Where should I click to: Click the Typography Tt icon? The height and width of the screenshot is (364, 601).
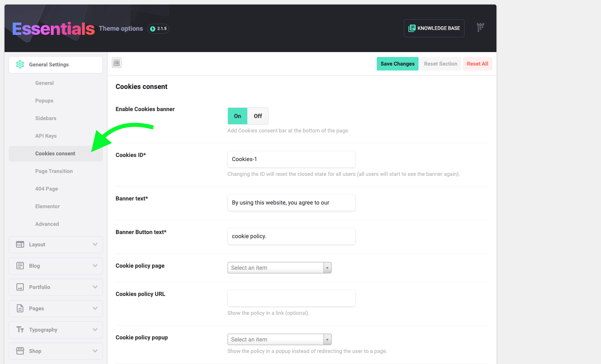(20, 330)
